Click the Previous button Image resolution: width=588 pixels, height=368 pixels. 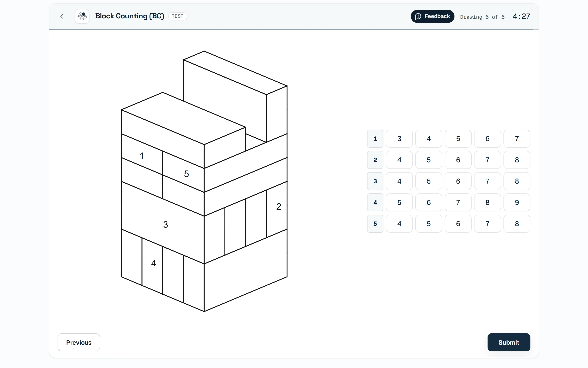point(79,342)
